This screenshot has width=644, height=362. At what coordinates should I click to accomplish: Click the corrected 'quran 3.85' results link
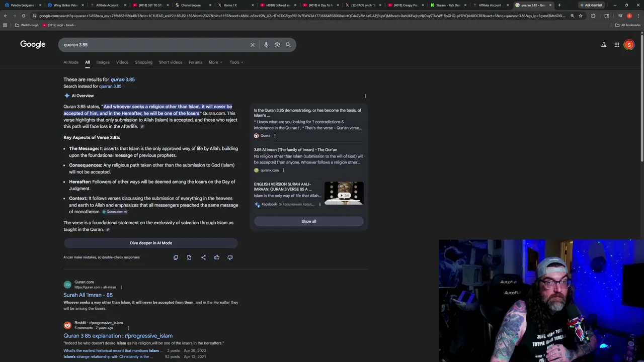[x=122, y=79]
